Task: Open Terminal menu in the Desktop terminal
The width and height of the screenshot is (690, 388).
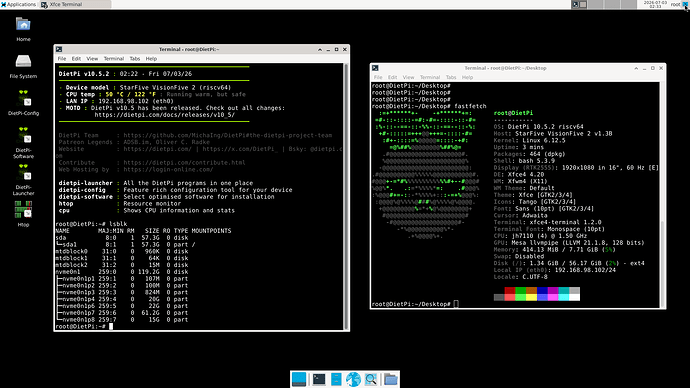Action: coord(430,77)
